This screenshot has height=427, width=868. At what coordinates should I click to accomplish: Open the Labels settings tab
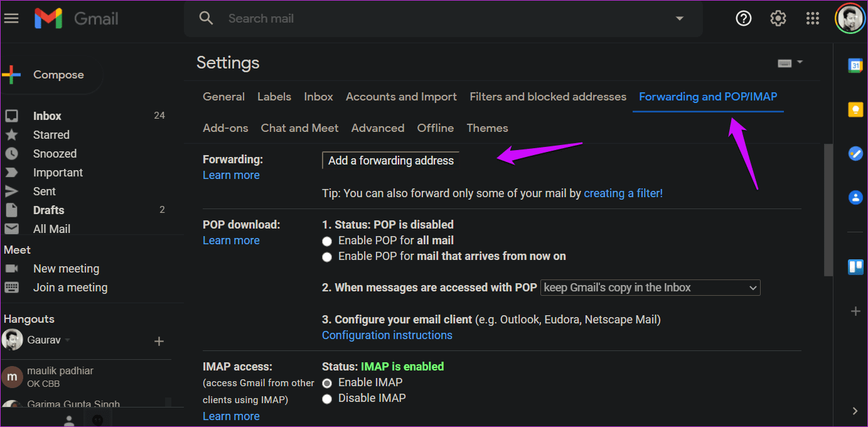pyautogui.click(x=274, y=97)
